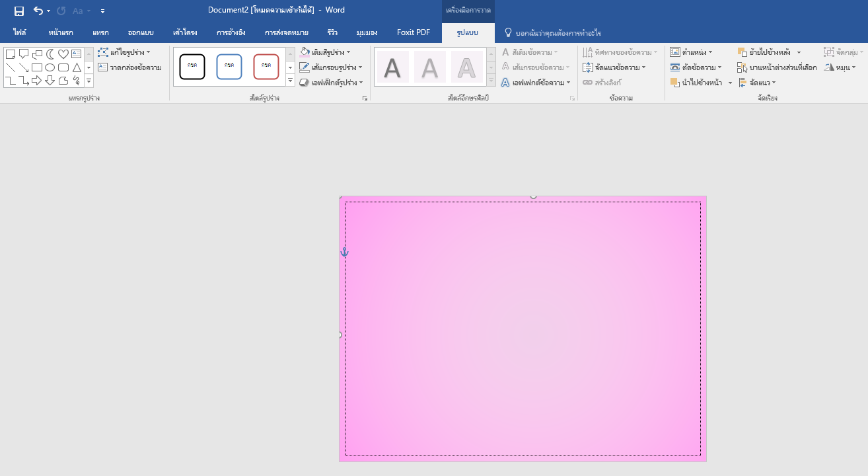Apply red outline shape style preset

click(266, 66)
